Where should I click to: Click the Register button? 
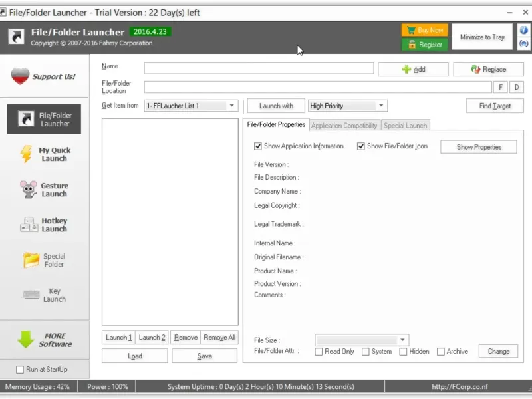coord(424,45)
